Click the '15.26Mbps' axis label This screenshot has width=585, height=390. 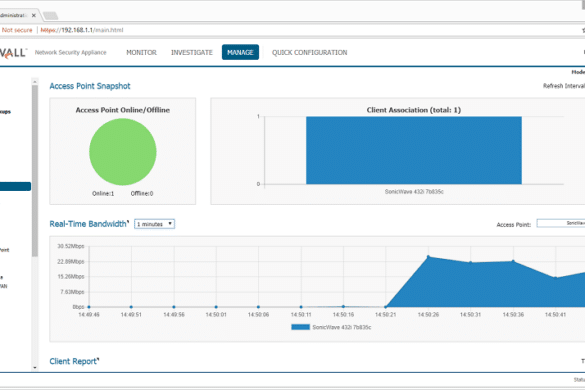(x=71, y=277)
